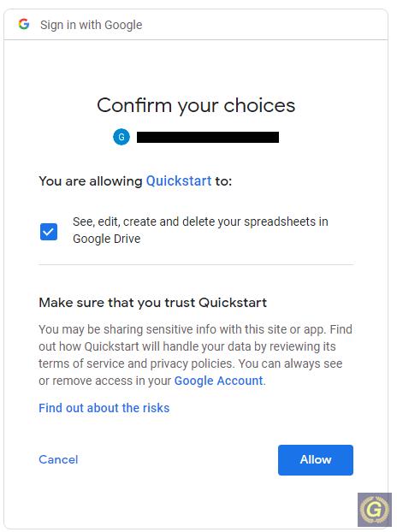
Task: Open the Quickstart app link
Action: (x=179, y=180)
